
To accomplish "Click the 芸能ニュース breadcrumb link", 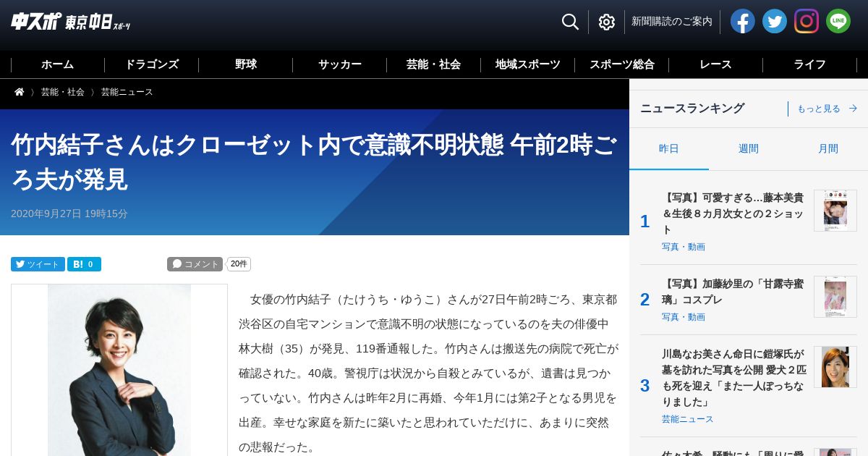I will click(x=127, y=92).
